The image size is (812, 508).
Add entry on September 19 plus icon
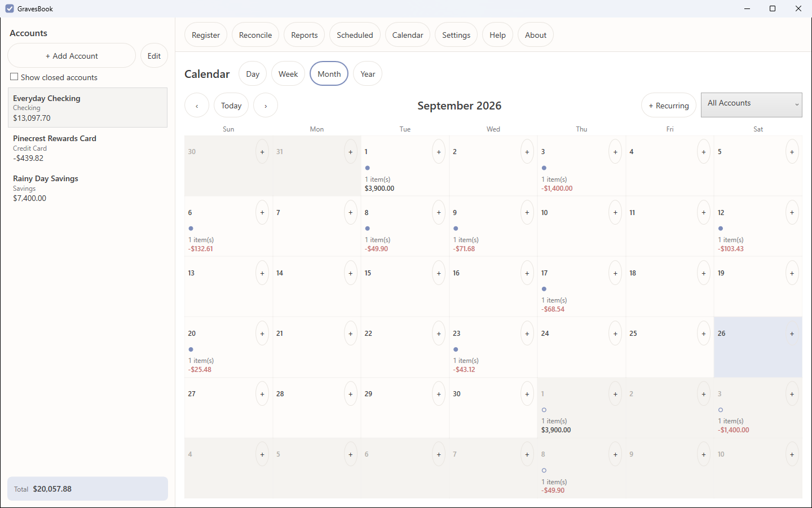pyautogui.click(x=792, y=273)
